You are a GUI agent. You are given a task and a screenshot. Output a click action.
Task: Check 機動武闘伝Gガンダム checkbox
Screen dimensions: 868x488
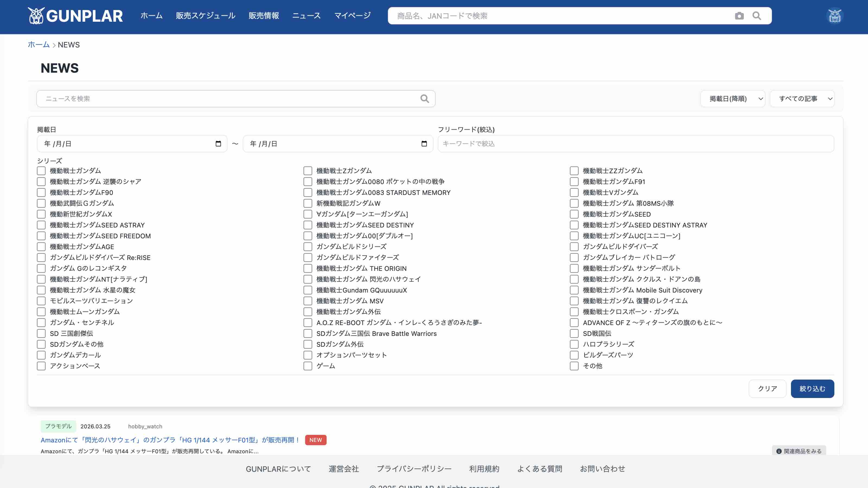tap(41, 203)
